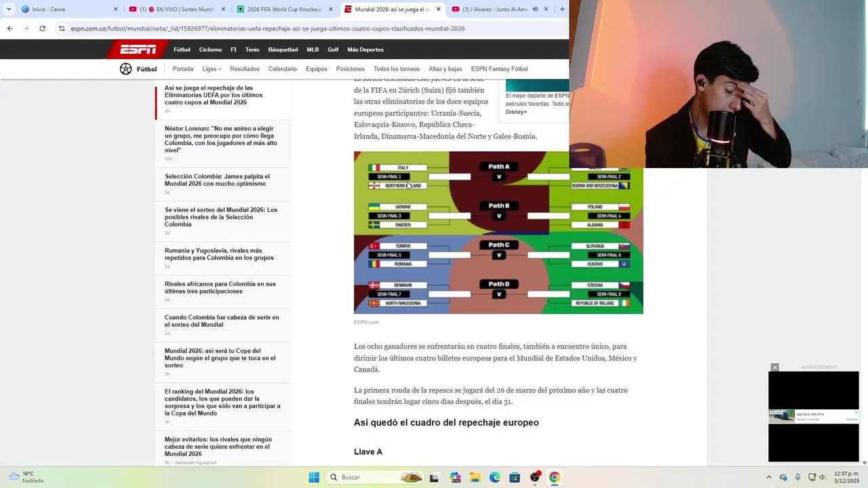The image size is (868, 488).
Task: Go to Portada in the Fútbol subnav
Action: click(183, 68)
